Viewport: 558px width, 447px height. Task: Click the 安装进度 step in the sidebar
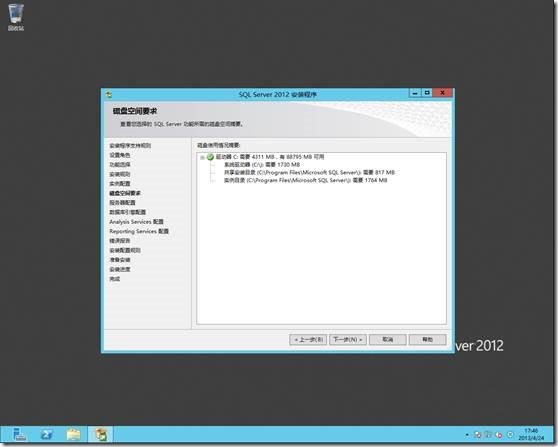(x=120, y=269)
